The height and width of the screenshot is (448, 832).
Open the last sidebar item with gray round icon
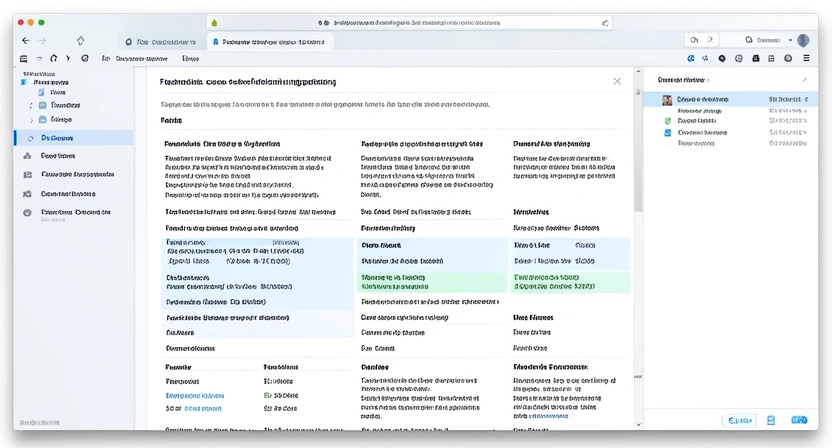point(67,213)
